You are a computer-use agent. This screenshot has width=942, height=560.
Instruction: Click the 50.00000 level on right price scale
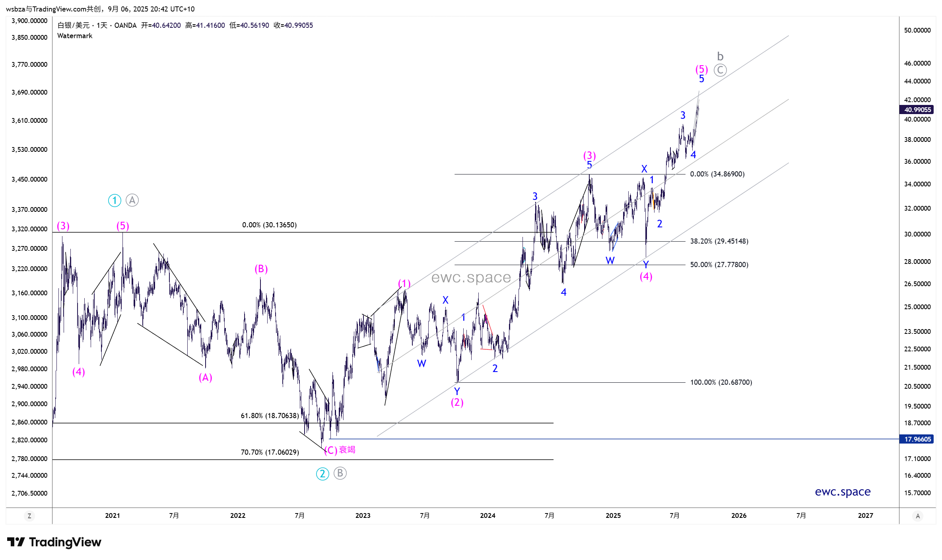[x=917, y=30]
